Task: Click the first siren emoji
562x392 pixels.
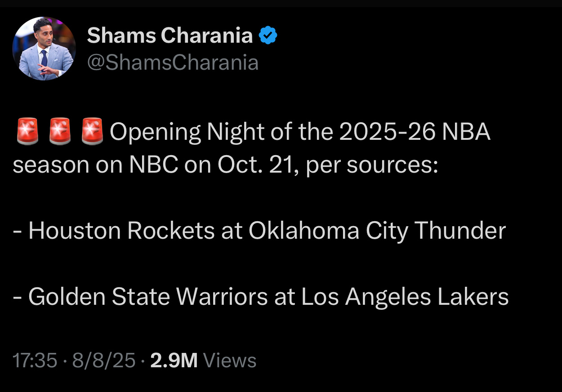Action: tap(27, 132)
